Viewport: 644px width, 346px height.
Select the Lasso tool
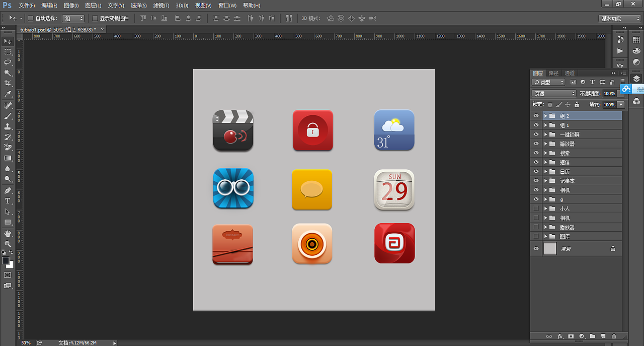(x=8, y=62)
